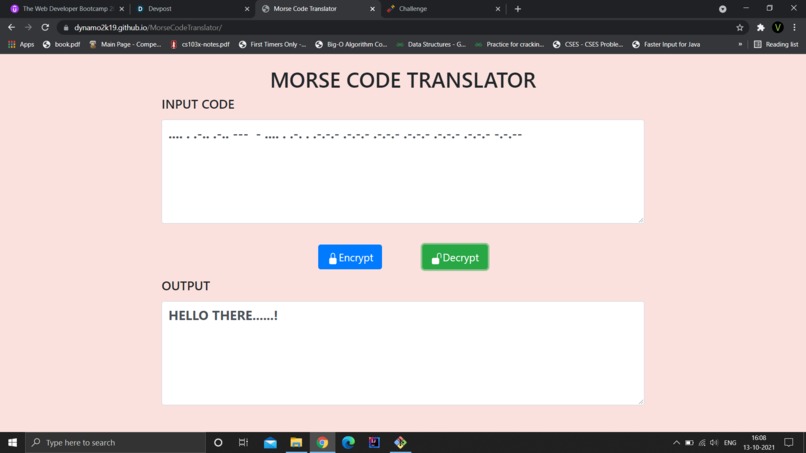Open the volume tray icon
This screenshot has height=453, width=806.
tap(714, 442)
